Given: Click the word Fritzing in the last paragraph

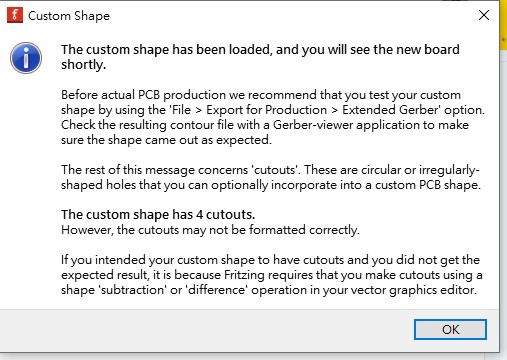Looking at the screenshot, I should pyautogui.click(x=244, y=275).
